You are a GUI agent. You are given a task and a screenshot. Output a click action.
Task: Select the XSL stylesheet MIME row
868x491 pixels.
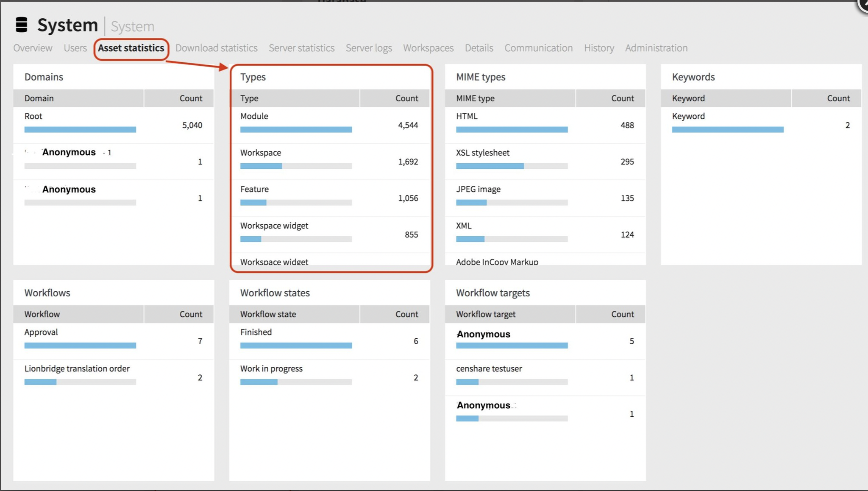pos(482,153)
